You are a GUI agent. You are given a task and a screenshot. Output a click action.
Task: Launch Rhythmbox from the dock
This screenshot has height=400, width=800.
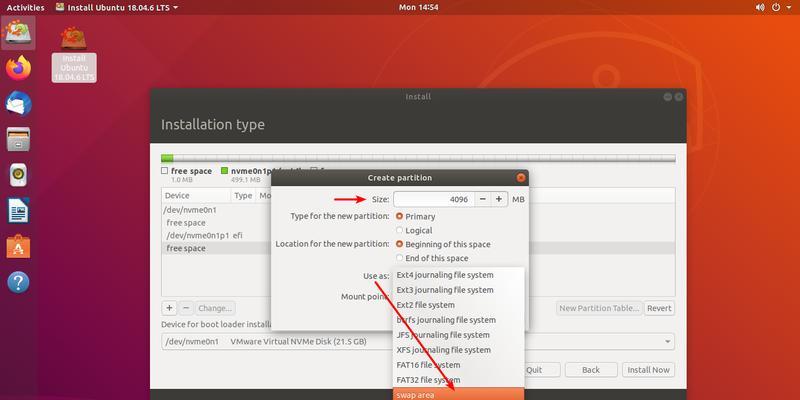18,175
